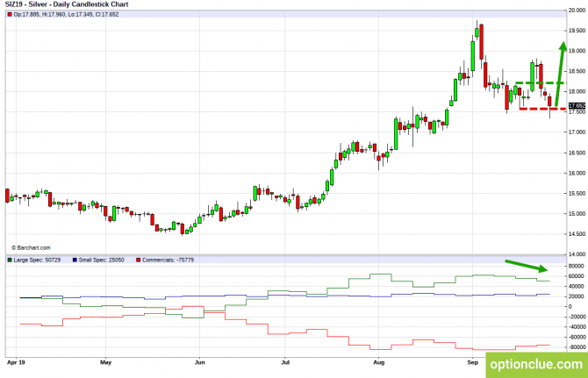
Task: Click the blue Small Spec legend swatch
Action: (75, 260)
